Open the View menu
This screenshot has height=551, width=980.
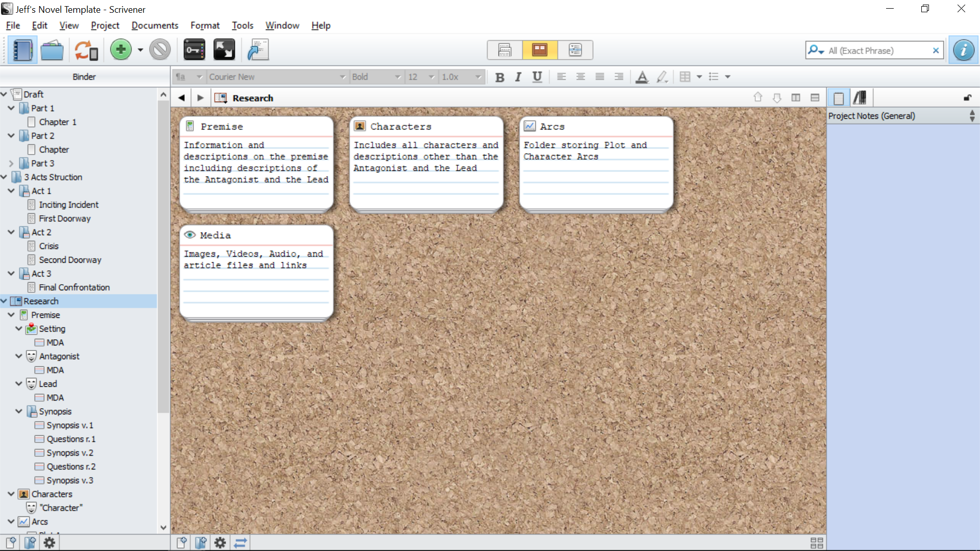point(69,25)
